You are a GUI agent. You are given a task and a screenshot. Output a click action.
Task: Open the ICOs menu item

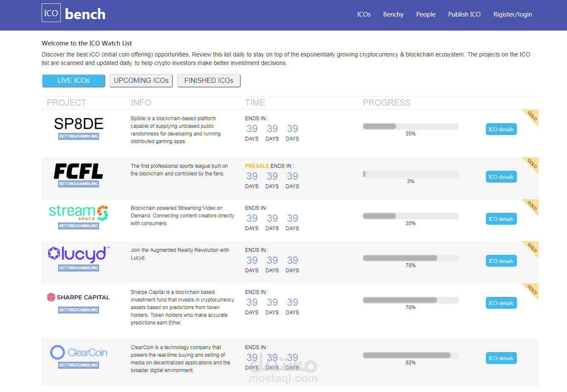click(364, 14)
